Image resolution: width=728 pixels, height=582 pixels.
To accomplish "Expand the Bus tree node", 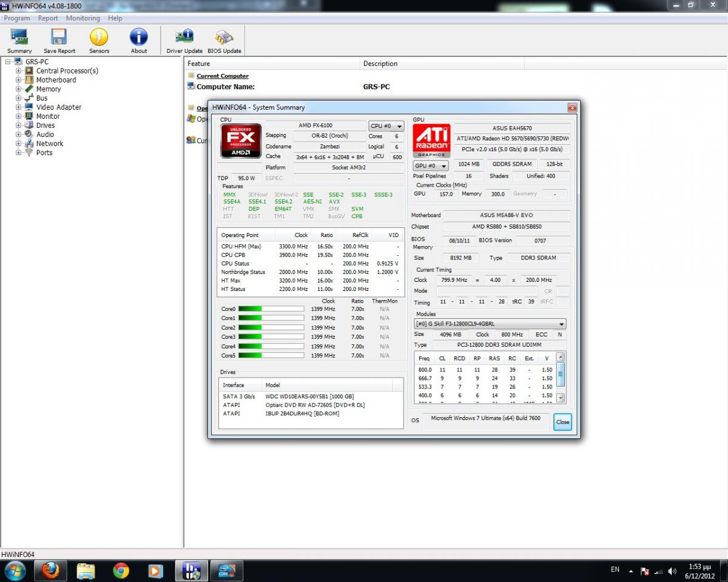I will tap(18, 98).
